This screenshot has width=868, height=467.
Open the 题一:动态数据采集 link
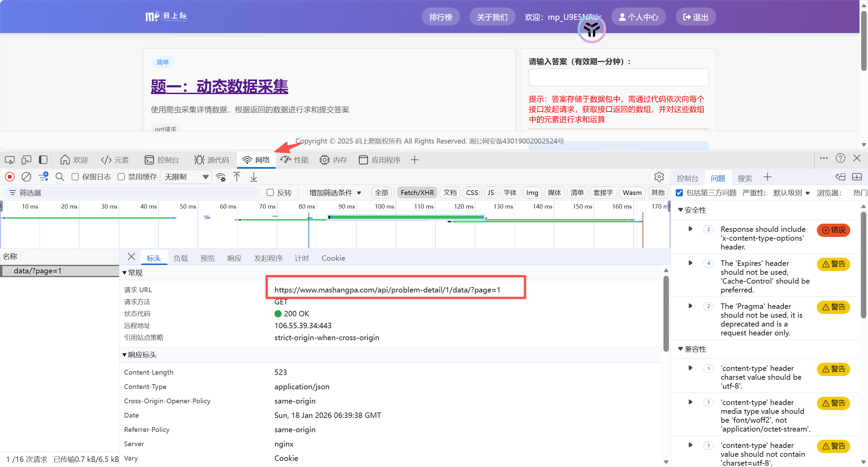(219, 87)
